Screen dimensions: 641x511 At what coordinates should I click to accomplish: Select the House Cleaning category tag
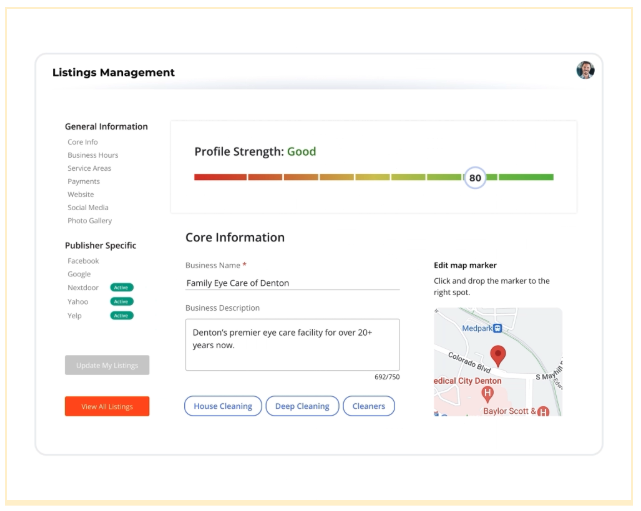point(223,406)
